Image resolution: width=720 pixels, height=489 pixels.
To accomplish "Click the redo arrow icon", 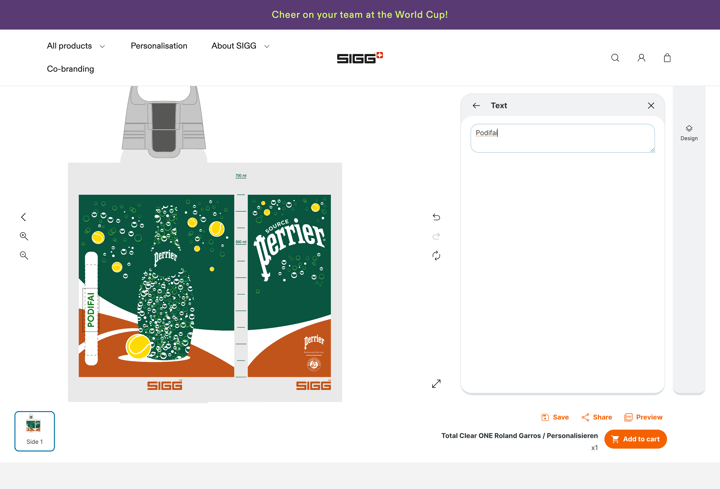I will pyautogui.click(x=436, y=236).
